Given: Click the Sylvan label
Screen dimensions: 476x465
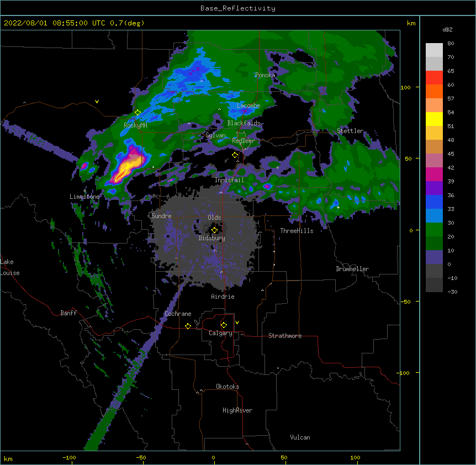Looking at the screenshot, I should click(215, 135).
